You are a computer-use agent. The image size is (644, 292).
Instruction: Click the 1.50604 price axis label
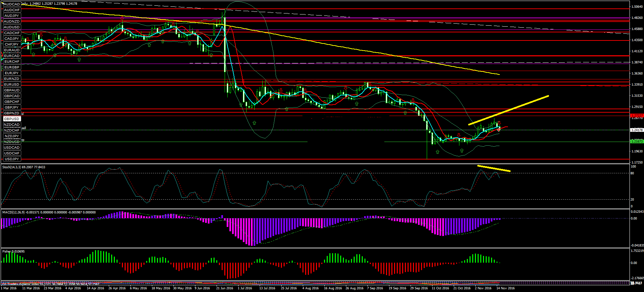637,7
